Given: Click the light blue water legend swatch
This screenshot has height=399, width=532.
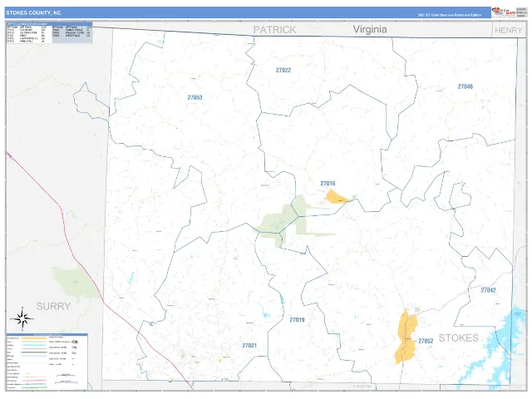Looking at the screenshot, I should click(34, 346).
